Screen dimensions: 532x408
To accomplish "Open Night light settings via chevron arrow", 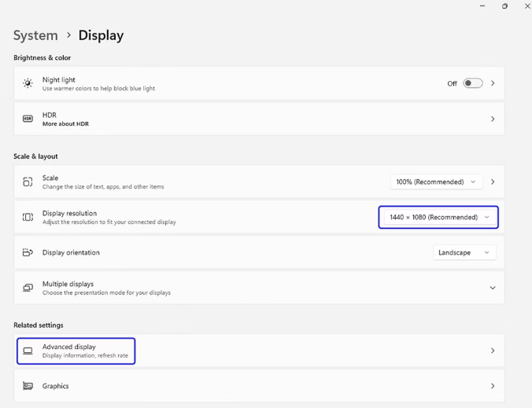I will tap(493, 83).
